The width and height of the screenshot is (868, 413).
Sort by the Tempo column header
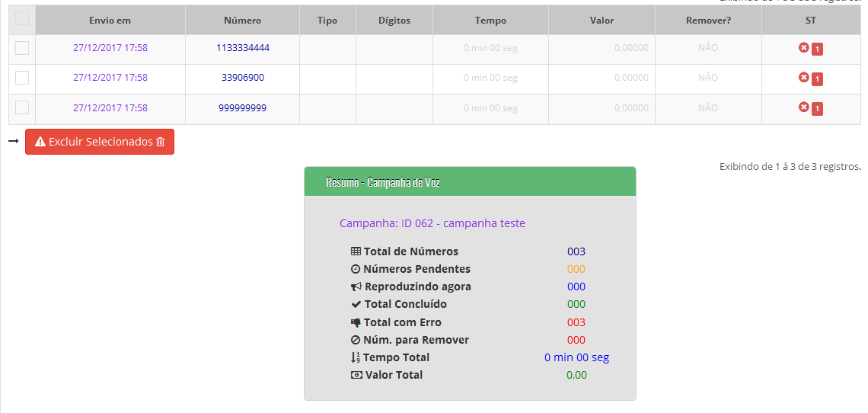coord(490,21)
